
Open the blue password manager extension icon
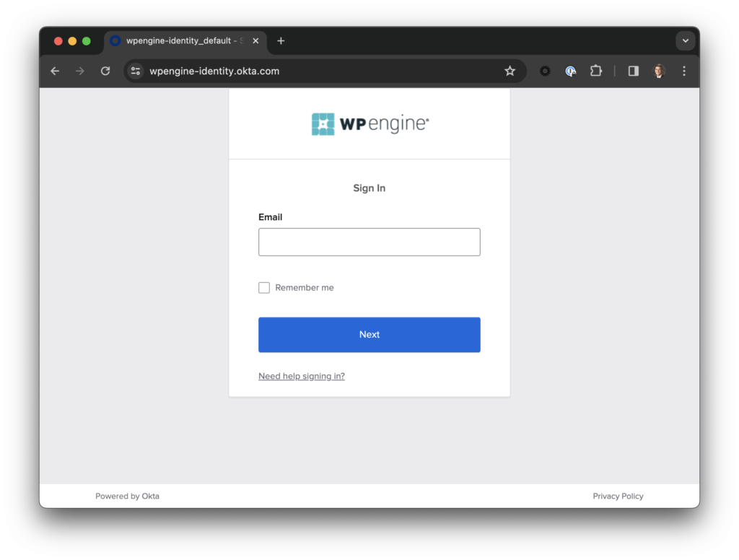tap(571, 71)
